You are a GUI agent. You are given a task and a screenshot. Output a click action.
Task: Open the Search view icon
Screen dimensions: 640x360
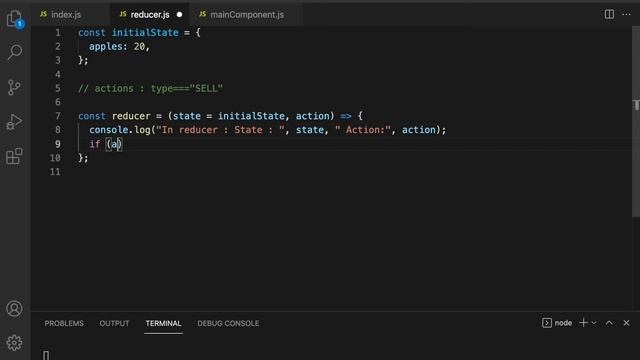coord(14,53)
